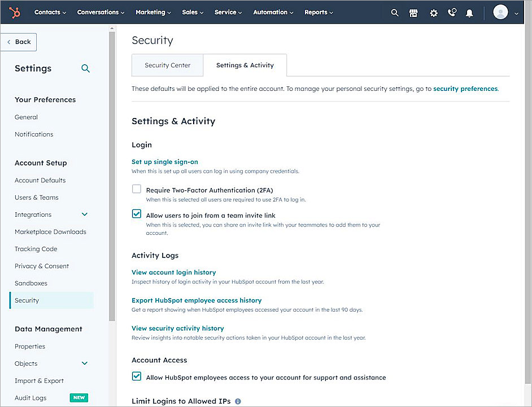Enable Require Two-Factor Authentication (2FA)

pyautogui.click(x=136, y=189)
